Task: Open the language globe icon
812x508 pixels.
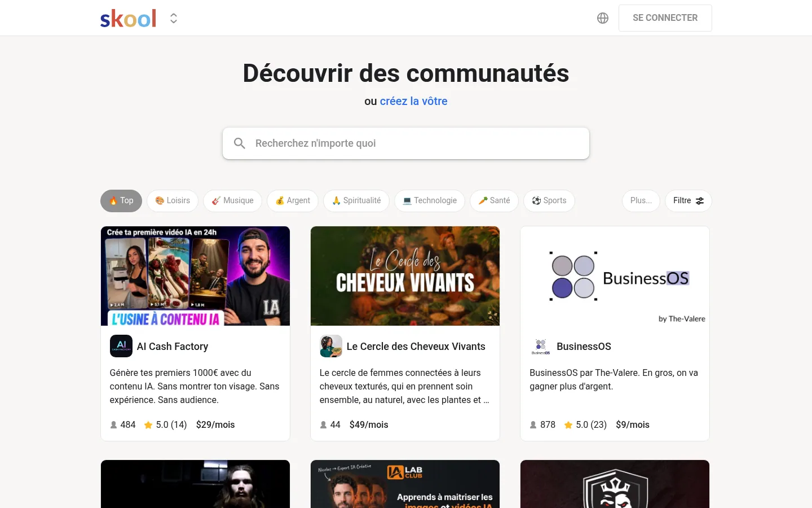Action: [x=603, y=18]
